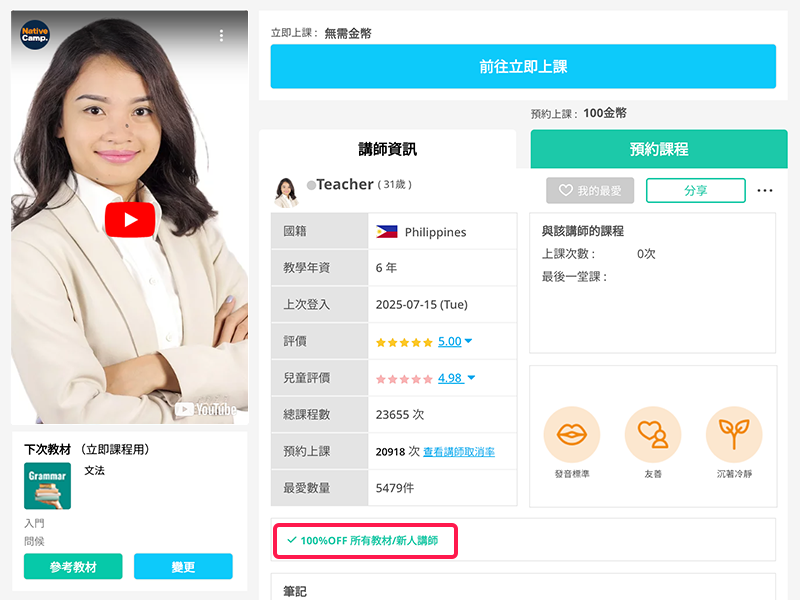Image resolution: width=800 pixels, height=600 pixels.
Task: Click the Philippines flag icon
Action: (x=387, y=231)
